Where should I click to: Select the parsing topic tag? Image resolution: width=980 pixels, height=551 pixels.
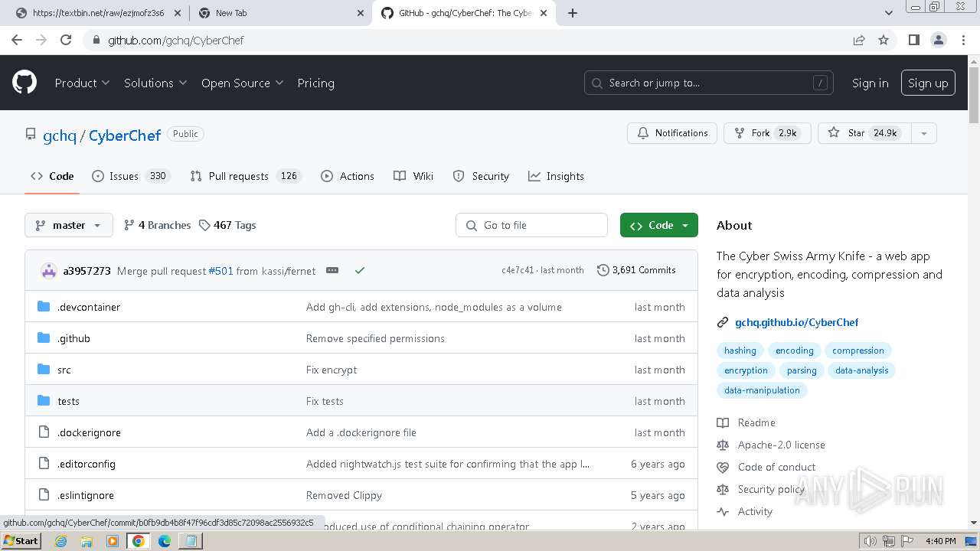(802, 370)
